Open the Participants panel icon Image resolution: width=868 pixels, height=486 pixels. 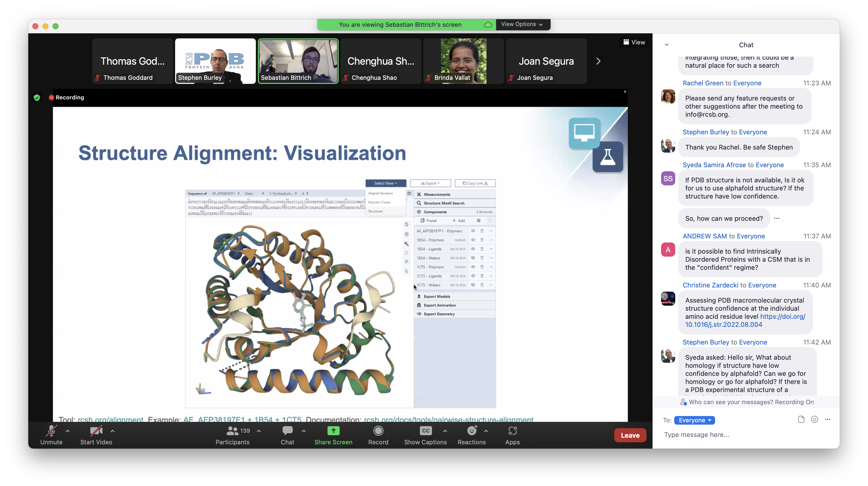click(x=232, y=431)
